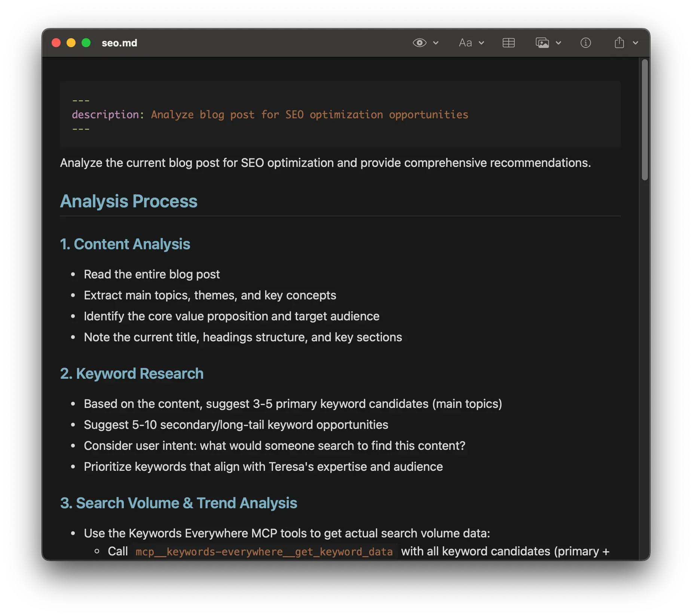
Task: Open the chevron beside the media gallery icon
Action: click(x=559, y=43)
